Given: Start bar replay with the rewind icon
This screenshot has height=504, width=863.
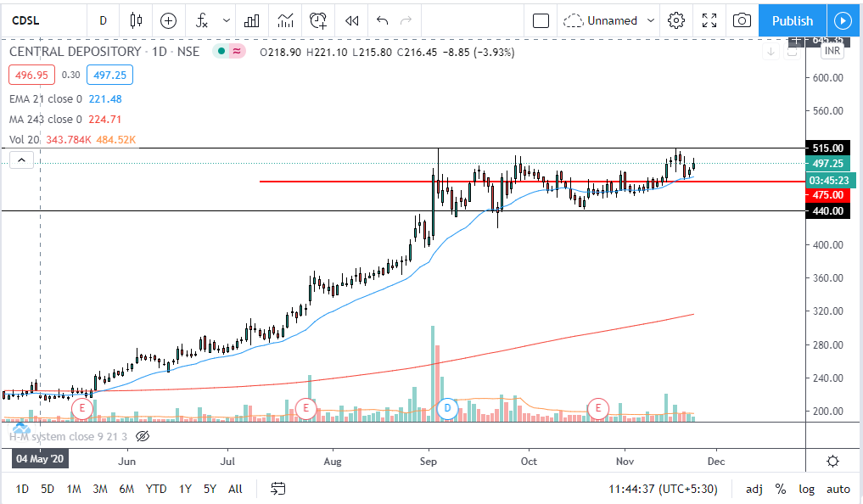Looking at the screenshot, I should click(x=351, y=21).
